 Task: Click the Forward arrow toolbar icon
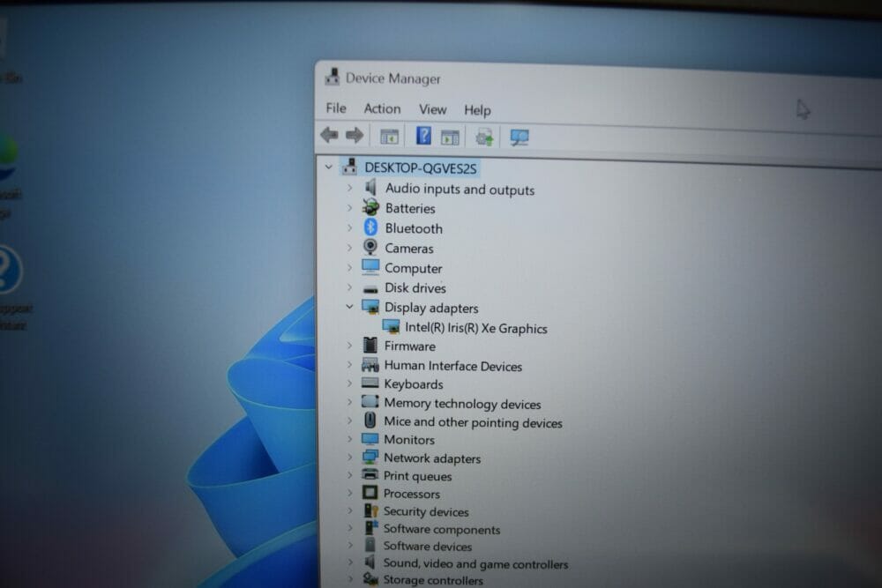pos(355,135)
